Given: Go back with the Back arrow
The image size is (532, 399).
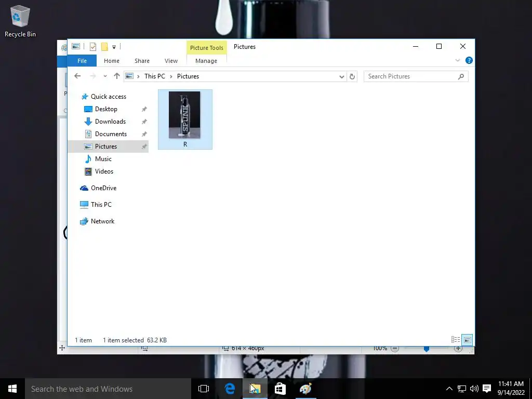Looking at the screenshot, I should point(77,76).
